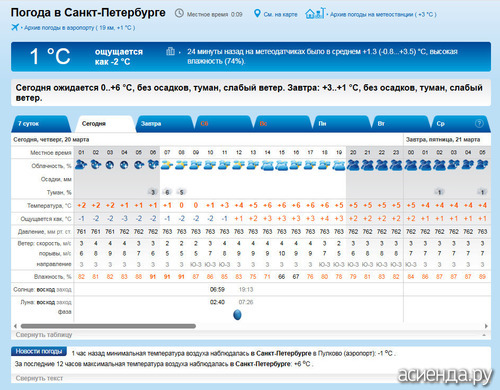Click the clock icon near local time
The image size is (500, 390).
click(179, 13)
